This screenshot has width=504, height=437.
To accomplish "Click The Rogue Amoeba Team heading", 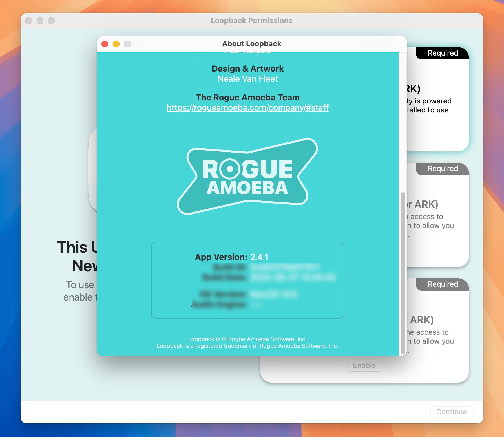I will tap(247, 98).
